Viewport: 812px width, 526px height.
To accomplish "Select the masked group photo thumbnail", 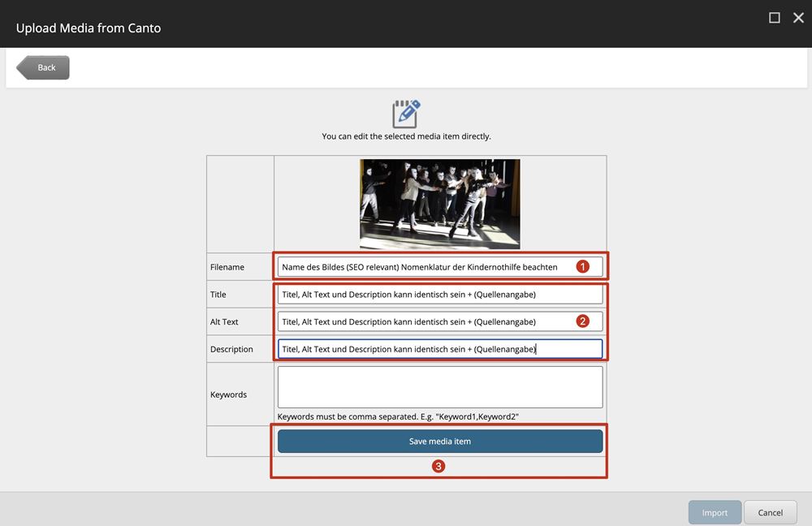I will 439,204.
